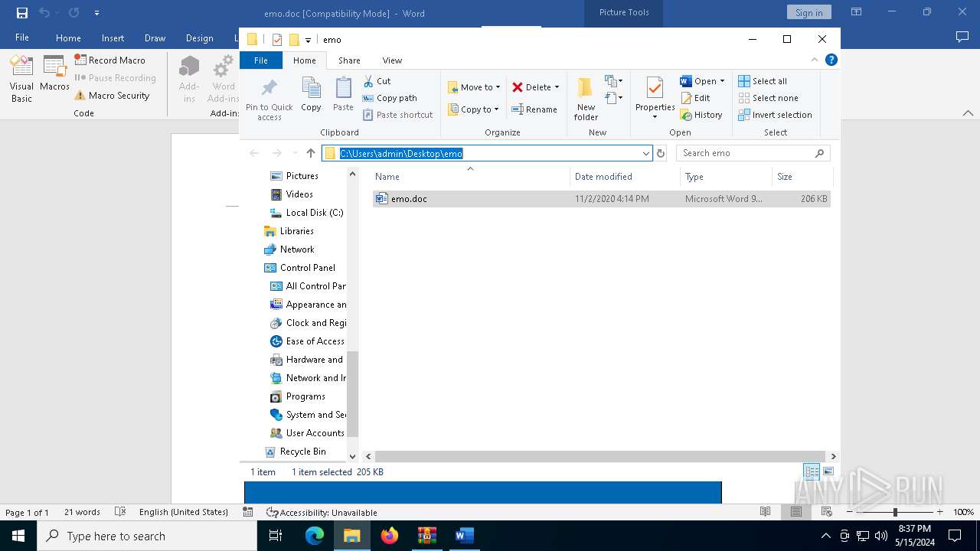Click Invert selection
Screen dimensions: 980x551
point(775,115)
